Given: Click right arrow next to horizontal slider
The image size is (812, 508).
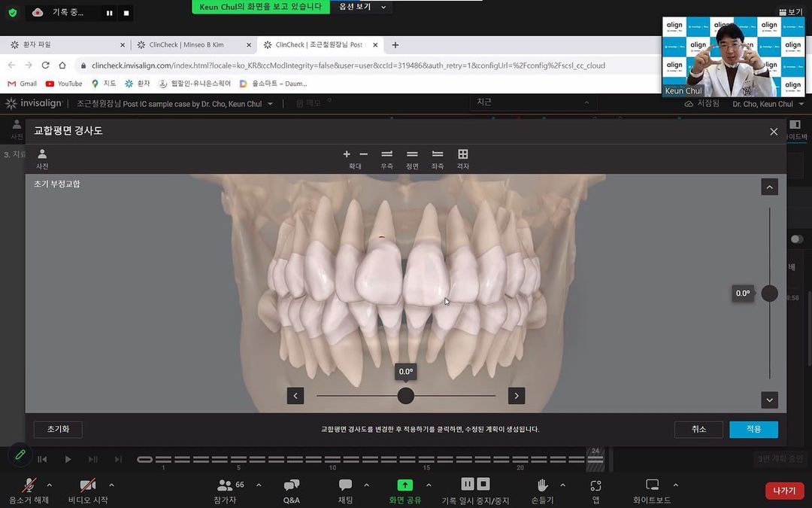Looking at the screenshot, I should click(517, 396).
